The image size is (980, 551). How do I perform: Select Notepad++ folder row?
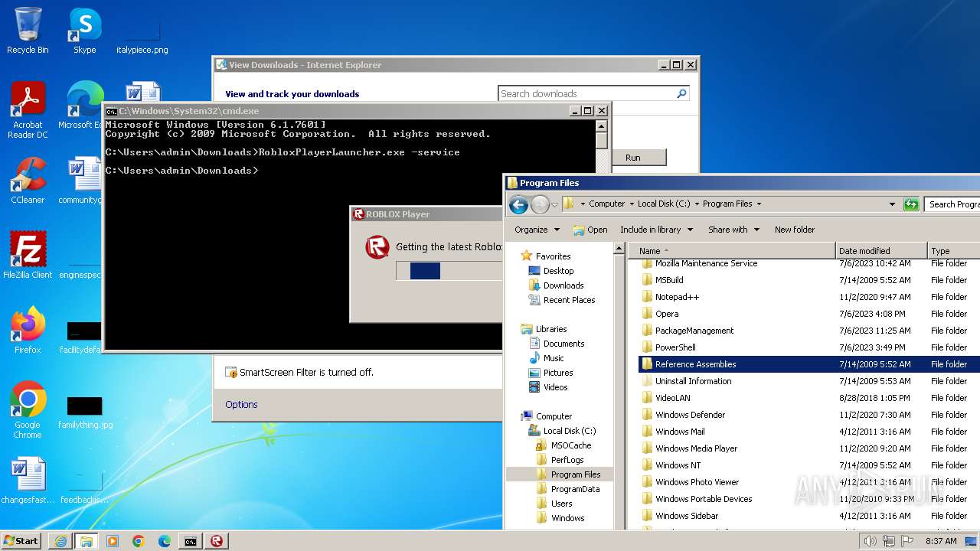(809, 297)
